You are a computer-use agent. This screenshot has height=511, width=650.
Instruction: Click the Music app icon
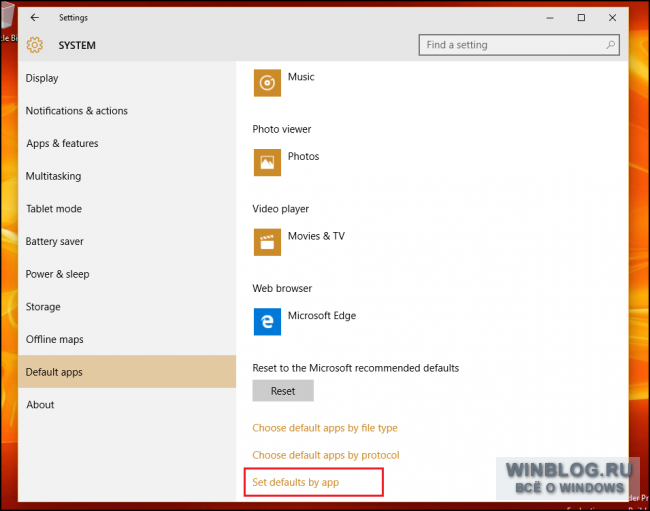coord(267,83)
